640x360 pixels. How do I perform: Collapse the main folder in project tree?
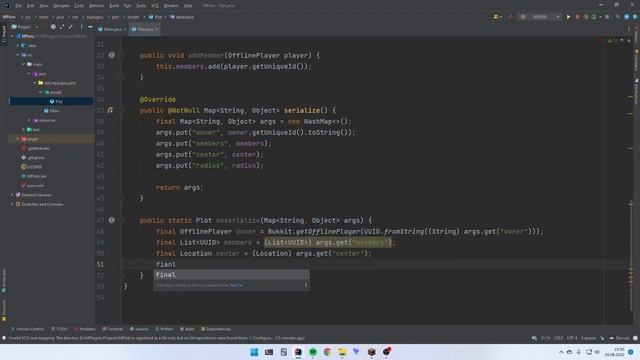click(24, 64)
